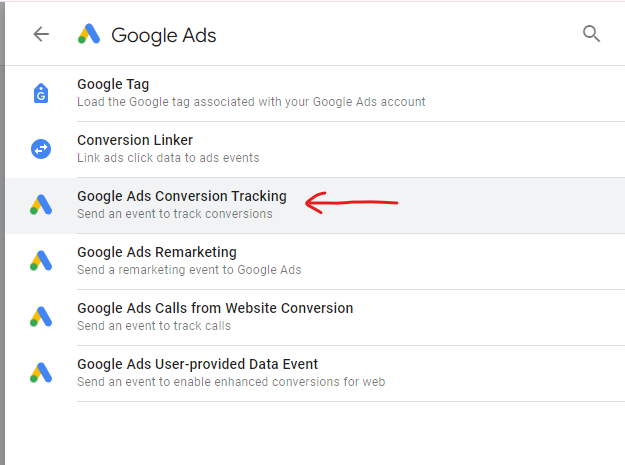Viewport: 625px width, 465px height.
Task: Click 'Link ads click data to ads events'
Action: (168, 158)
